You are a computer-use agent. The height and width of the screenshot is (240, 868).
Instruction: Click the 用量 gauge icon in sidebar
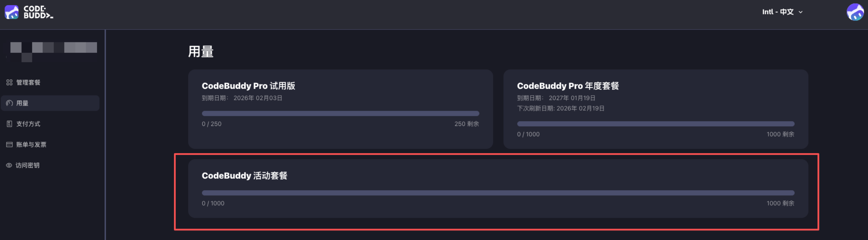tap(9, 103)
